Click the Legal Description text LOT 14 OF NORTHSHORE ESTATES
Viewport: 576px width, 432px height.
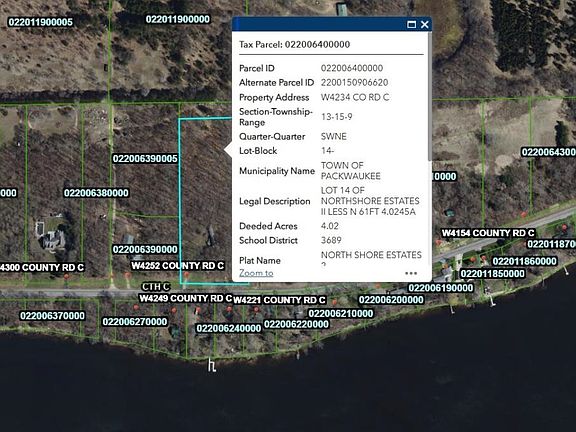pyautogui.click(x=370, y=196)
